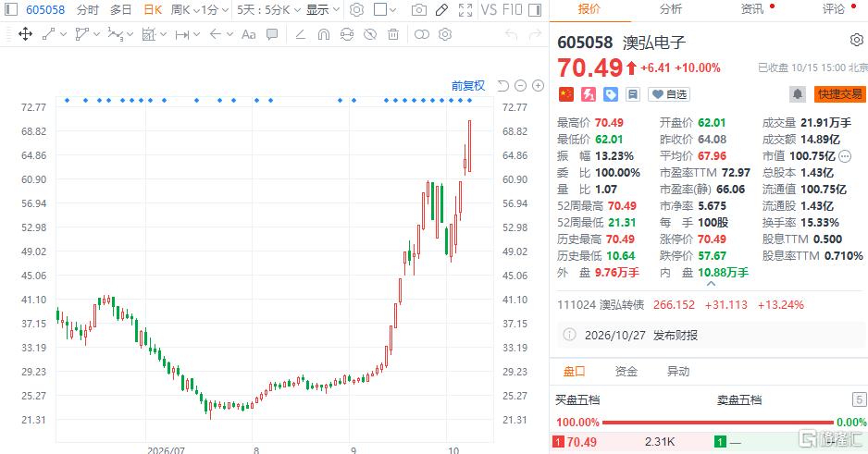Toggle the magnet snap mode

(x=324, y=34)
